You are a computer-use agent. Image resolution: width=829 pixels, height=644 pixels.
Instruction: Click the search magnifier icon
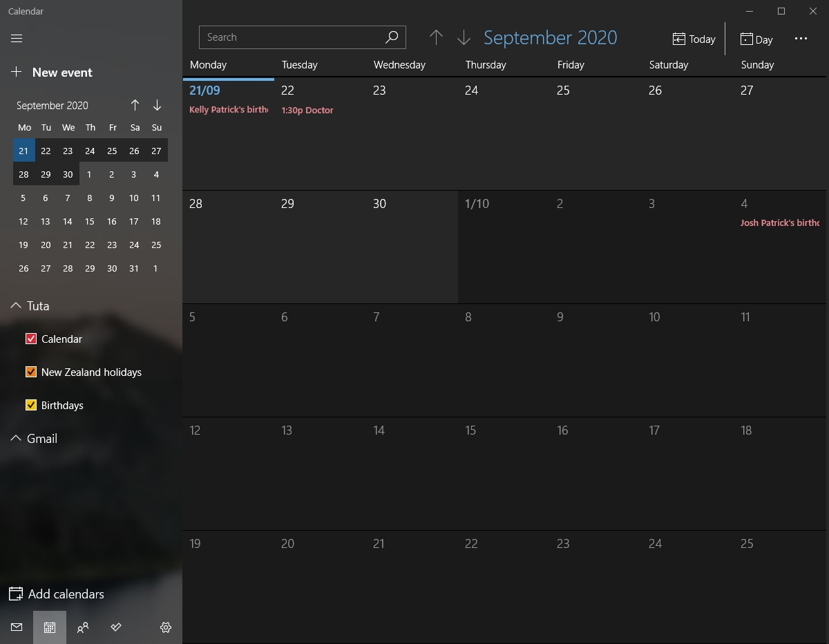tap(392, 37)
